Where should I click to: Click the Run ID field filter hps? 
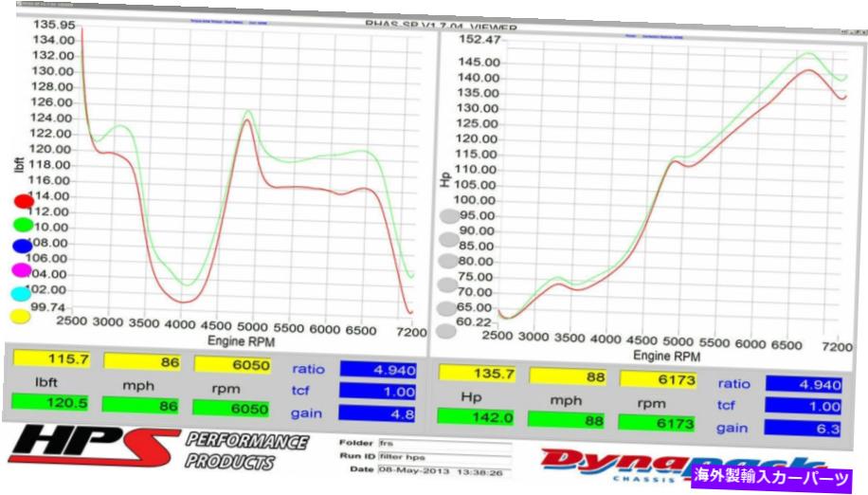(441, 457)
